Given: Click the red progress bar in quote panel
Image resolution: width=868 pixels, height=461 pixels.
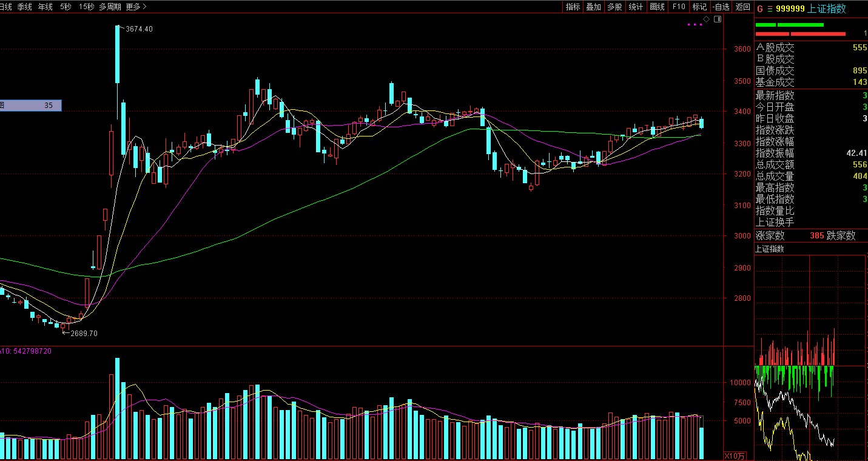Looking at the screenshot, I should coord(800,34).
